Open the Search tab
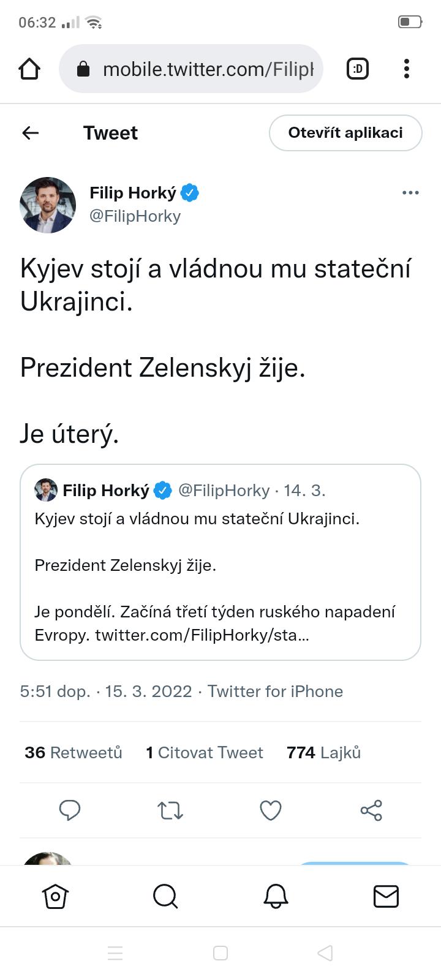441x980 pixels. click(x=165, y=897)
